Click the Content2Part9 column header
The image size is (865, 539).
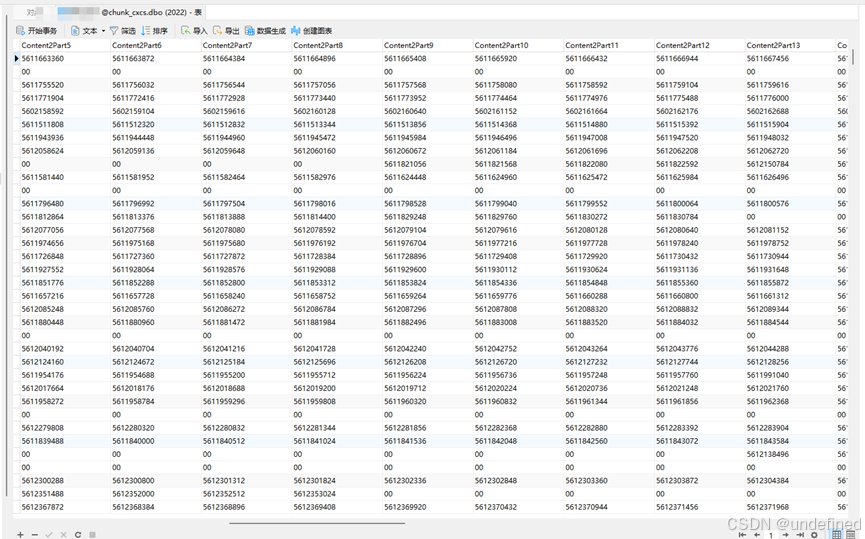coord(428,45)
